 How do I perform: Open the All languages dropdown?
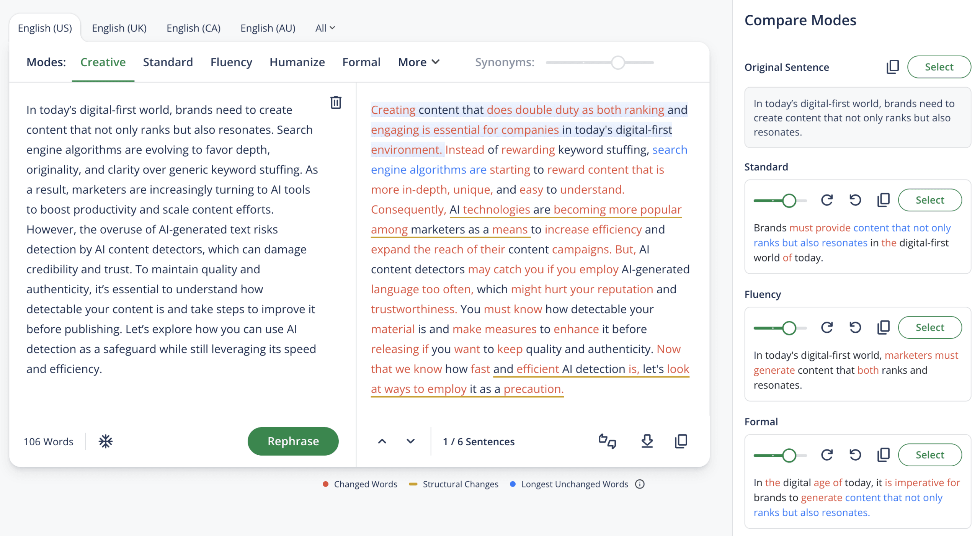(x=325, y=28)
